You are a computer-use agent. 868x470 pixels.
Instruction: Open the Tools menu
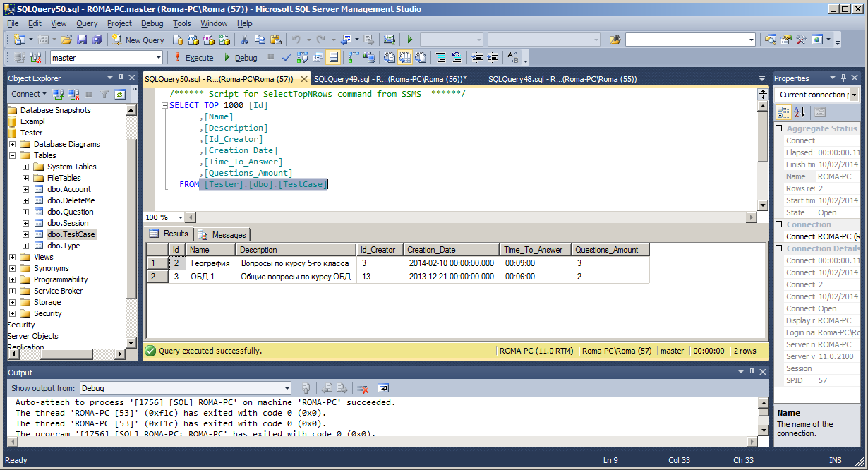182,23
